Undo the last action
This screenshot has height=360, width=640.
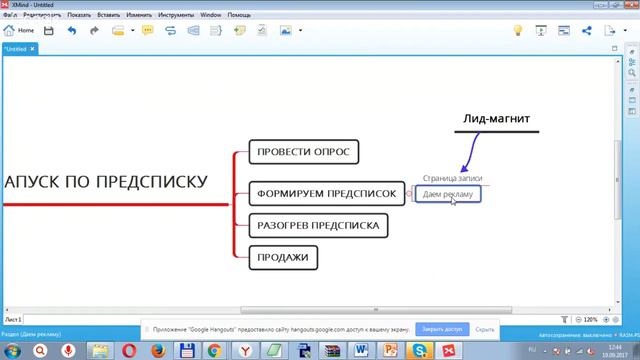click(x=72, y=31)
